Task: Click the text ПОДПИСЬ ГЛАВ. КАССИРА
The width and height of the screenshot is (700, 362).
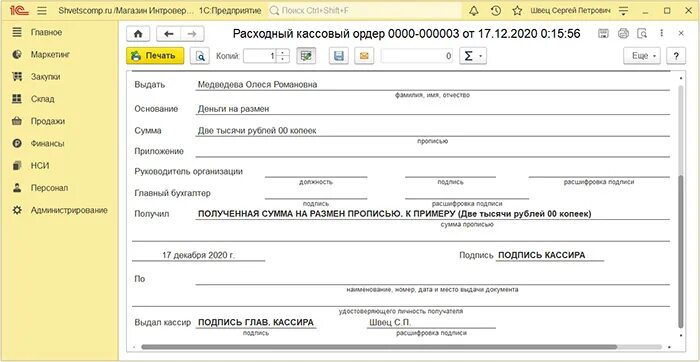Action: [256, 323]
